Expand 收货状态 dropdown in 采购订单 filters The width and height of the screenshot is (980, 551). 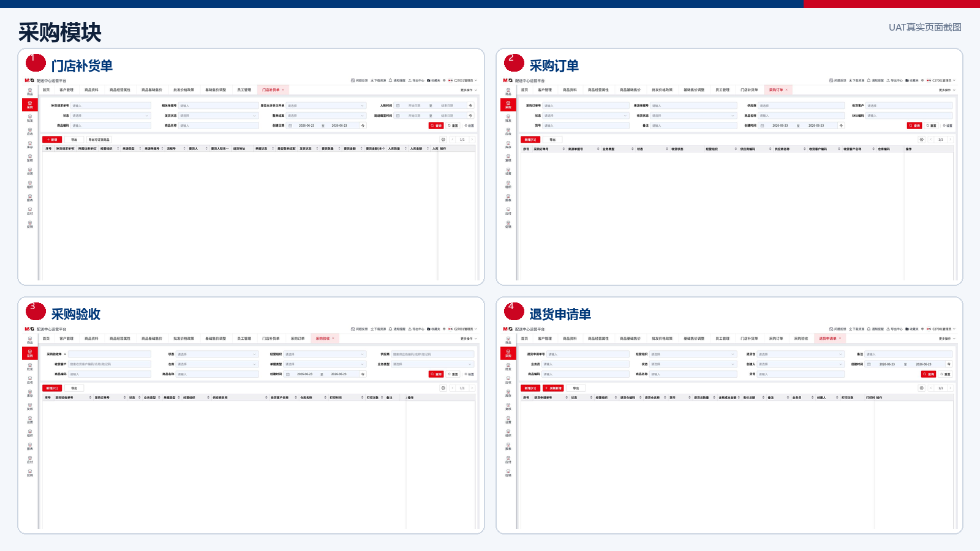(693, 116)
